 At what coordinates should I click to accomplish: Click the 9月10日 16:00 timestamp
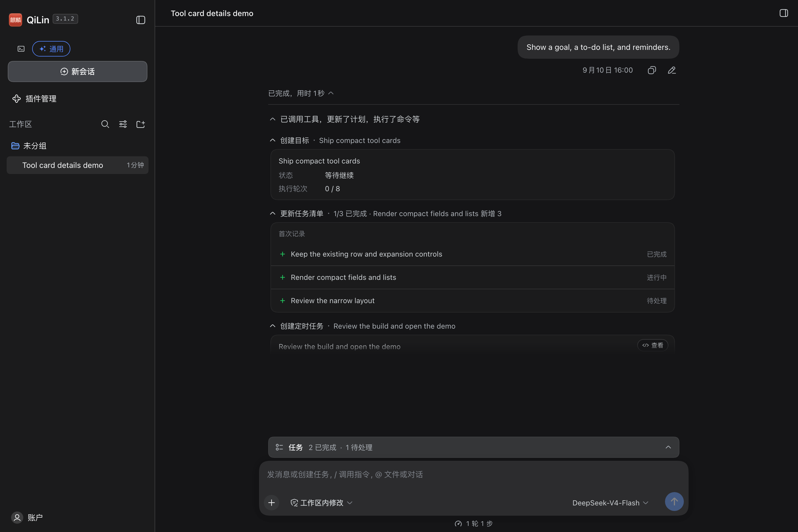(608, 70)
